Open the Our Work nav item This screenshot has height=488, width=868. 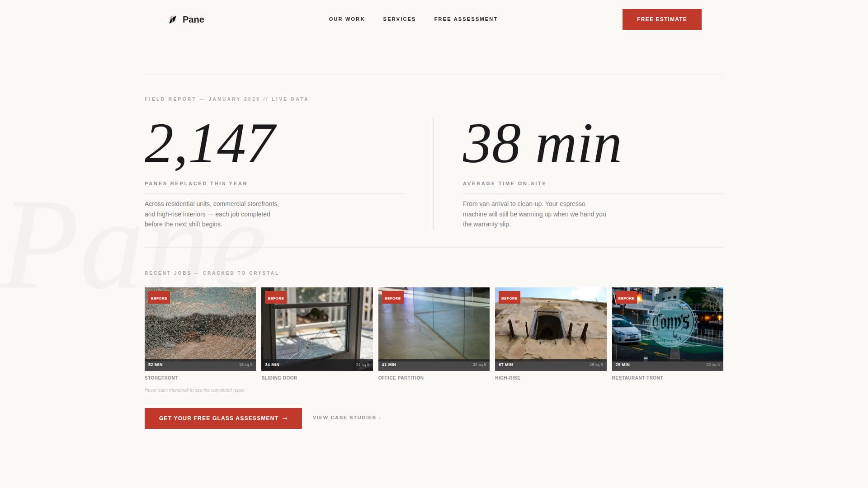coord(347,19)
